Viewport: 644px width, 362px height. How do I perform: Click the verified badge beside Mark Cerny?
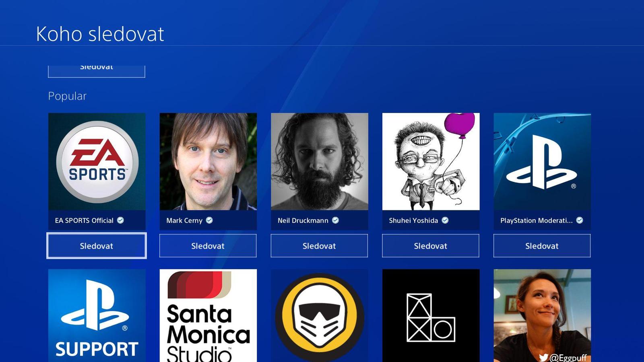[x=209, y=220]
